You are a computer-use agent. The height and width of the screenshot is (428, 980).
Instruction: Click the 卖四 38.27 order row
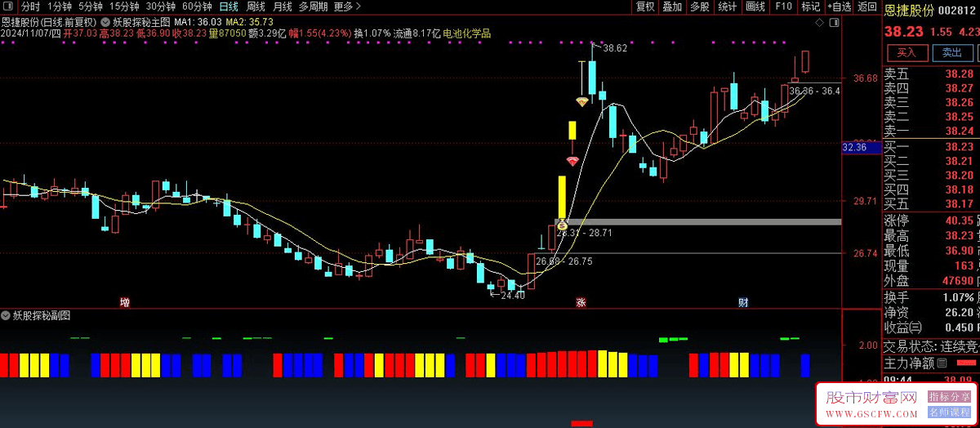pyautogui.click(x=931, y=88)
